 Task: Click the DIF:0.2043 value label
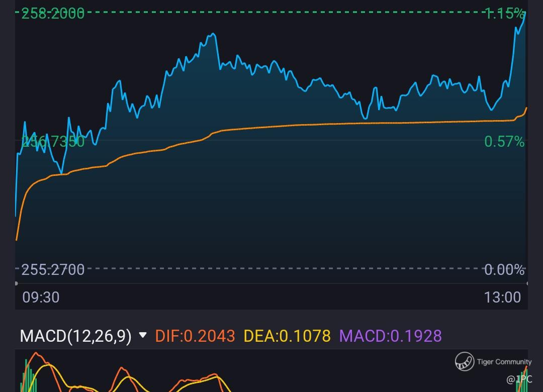195,336
